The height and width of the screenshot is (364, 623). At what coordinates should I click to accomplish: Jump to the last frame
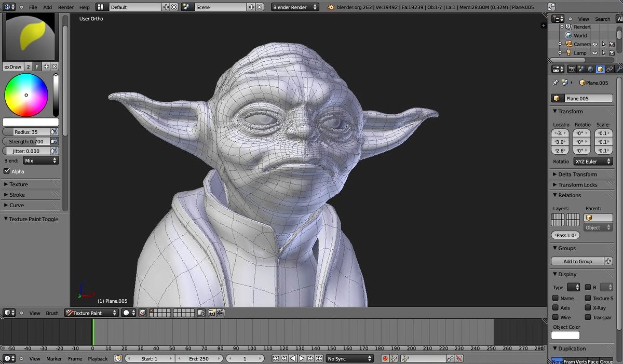coord(319,358)
